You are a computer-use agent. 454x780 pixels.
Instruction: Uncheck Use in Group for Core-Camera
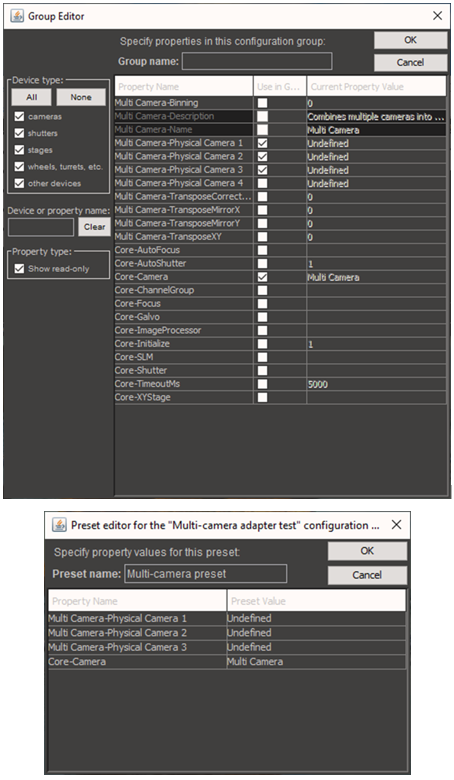(x=262, y=277)
